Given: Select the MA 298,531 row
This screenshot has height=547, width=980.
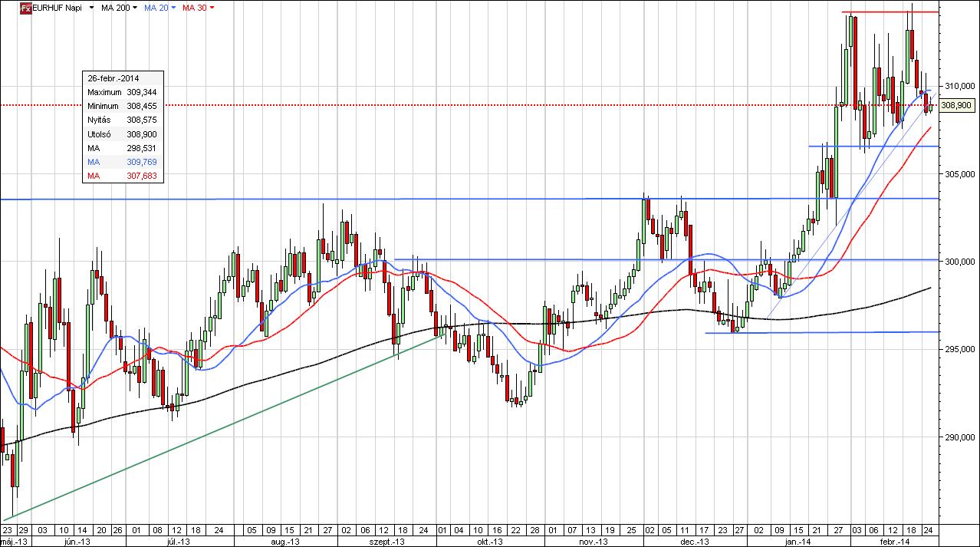Looking at the screenshot, I should click(x=123, y=148).
